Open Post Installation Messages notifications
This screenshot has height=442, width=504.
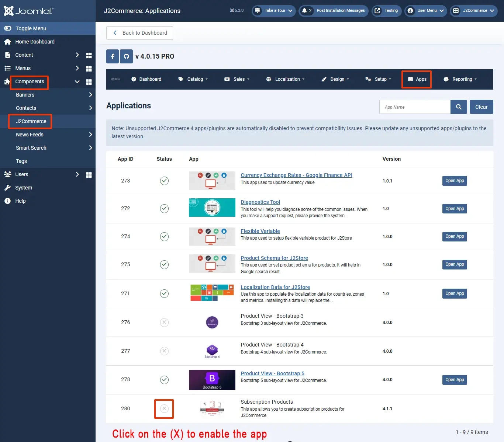click(334, 11)
